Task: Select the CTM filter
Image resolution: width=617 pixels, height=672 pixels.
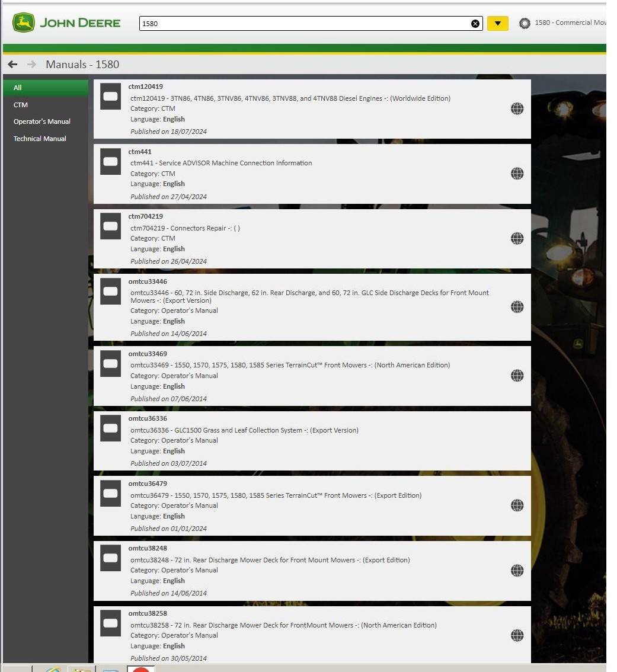Action: 46,104
